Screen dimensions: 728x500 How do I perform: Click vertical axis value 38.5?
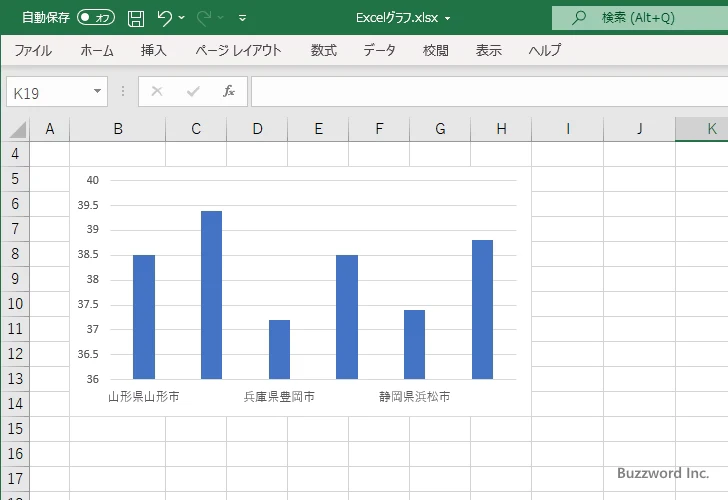(88, 254)
